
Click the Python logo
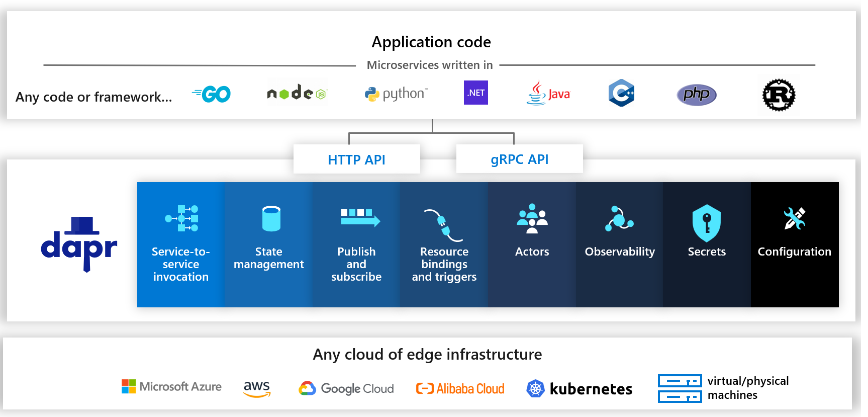coord(396,94)
